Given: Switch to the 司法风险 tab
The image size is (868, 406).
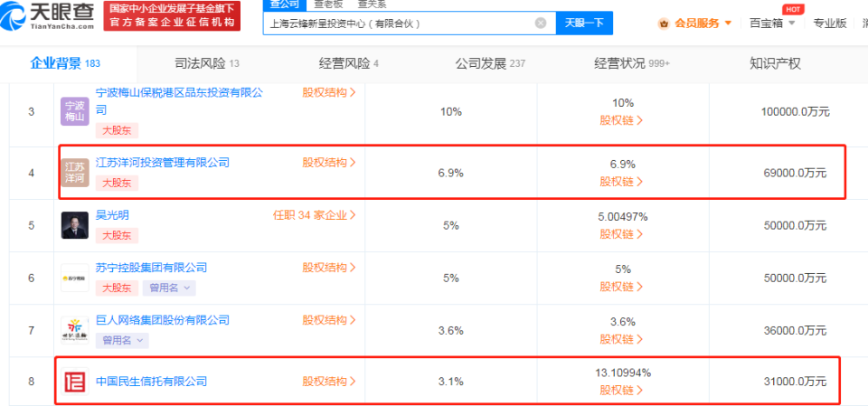Looking at the screenshot, I should (x=206, y=63).
